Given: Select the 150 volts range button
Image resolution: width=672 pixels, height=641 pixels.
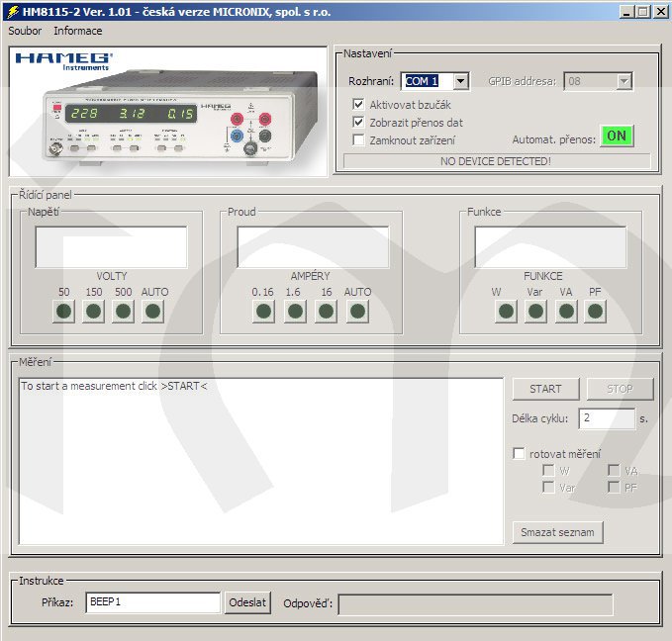Looking at the screenshot, I should click(93, 312).
